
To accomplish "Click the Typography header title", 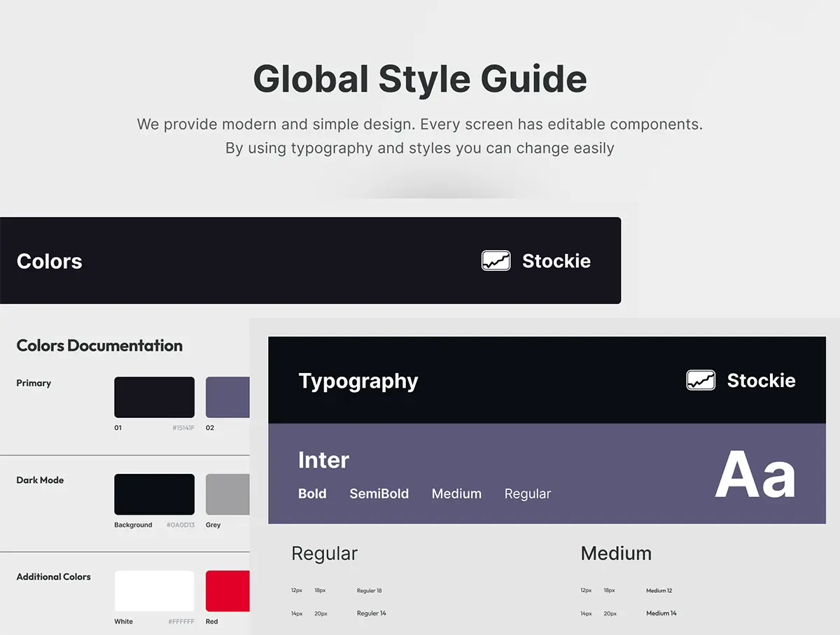I will coord(358,381).
